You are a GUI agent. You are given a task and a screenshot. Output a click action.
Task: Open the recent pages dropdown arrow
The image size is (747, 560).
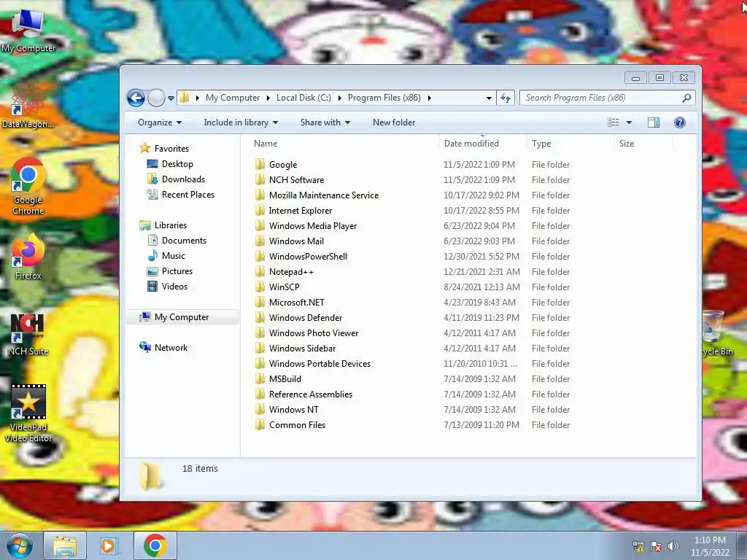tap(171, 98)
